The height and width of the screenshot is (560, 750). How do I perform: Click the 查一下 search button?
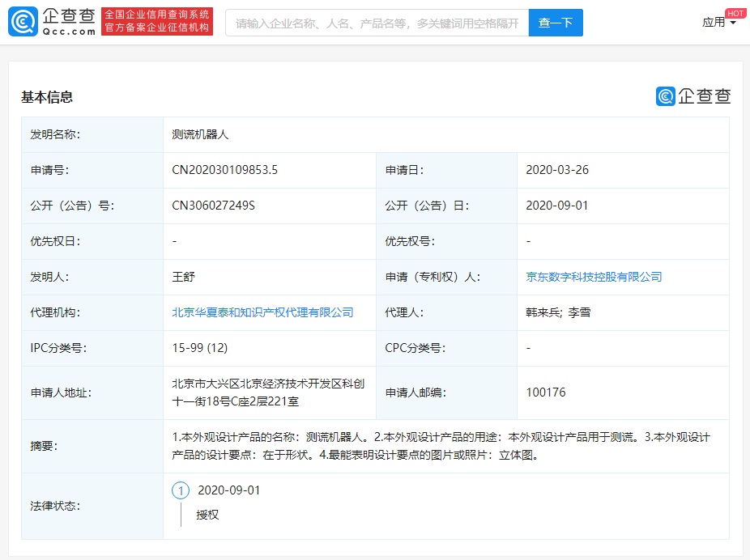(556, 23)
